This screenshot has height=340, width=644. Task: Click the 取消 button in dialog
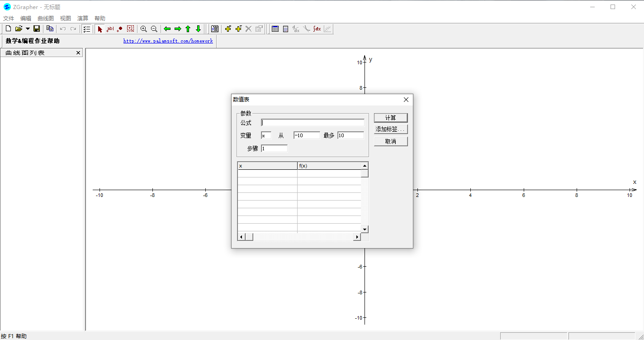coord(391,141)
